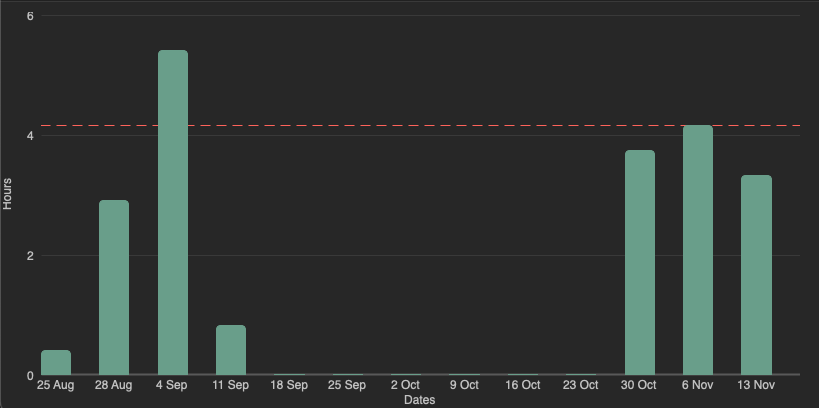Select the 11 Sep bar
The width and height of the screenshot is (819, 408).
coord(231,350)
